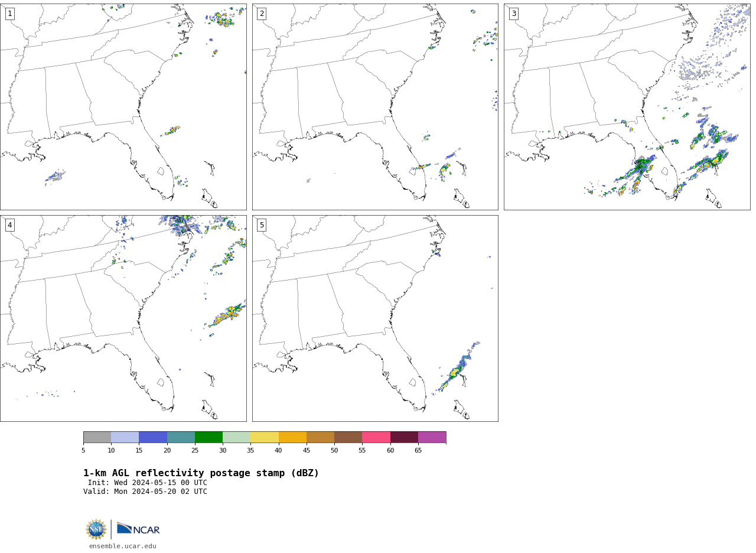Image resolution: width=756 pixels, height=553 pixels.
Task: Open postage stamp map panel 1
Action: [123, 107]
